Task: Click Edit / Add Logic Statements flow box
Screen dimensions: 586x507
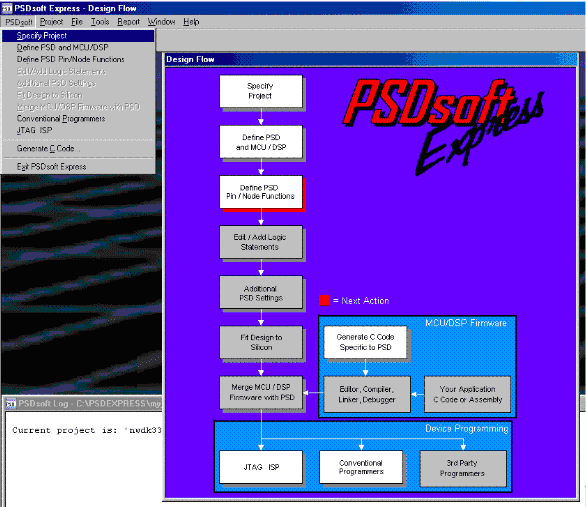Action: (x=261, y=242)
